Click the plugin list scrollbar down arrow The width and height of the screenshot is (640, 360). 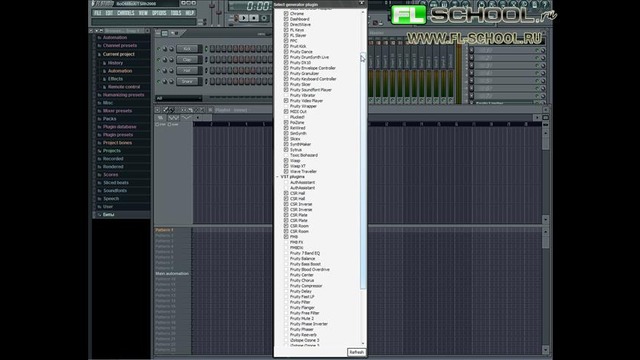coord(363,344)
